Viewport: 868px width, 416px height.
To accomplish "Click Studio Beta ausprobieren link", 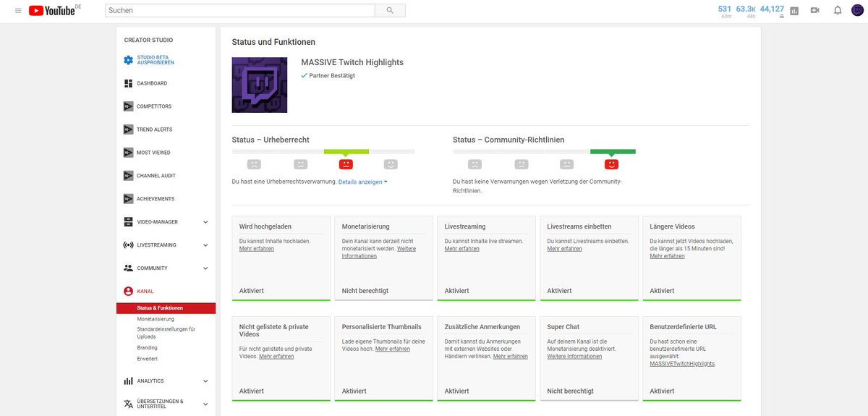I will [x=156, y=60].
